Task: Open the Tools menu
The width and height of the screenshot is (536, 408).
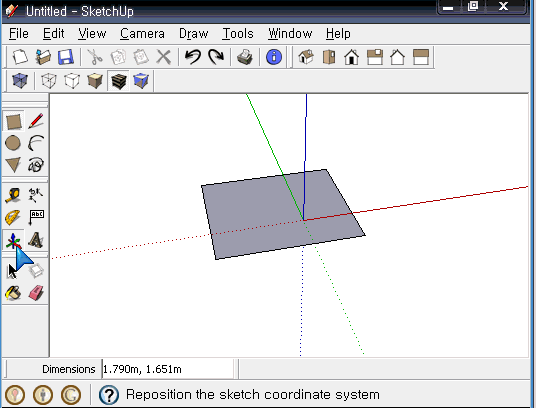Action: tap(238, 34)
